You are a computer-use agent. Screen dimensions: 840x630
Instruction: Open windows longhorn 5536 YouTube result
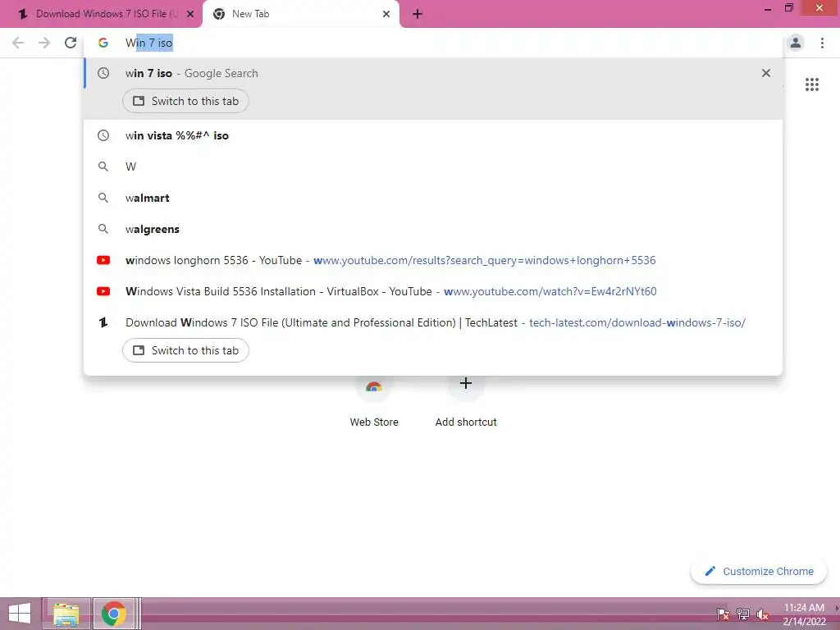433,260
